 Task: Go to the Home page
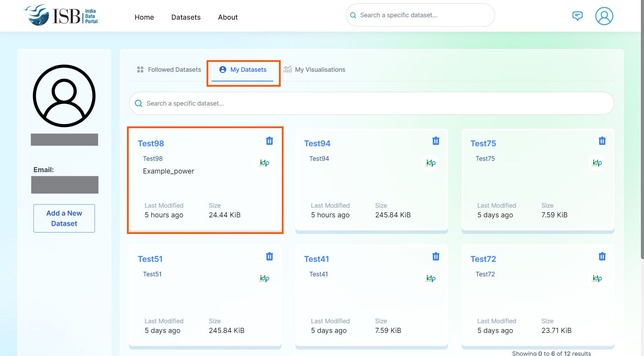coord(144,17)
